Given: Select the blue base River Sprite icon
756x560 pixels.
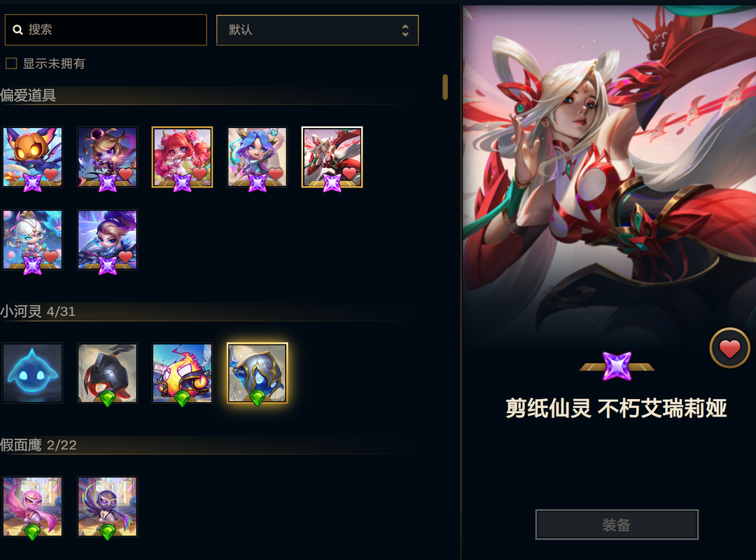Looking at the screenshot, I should click(32, 373).
